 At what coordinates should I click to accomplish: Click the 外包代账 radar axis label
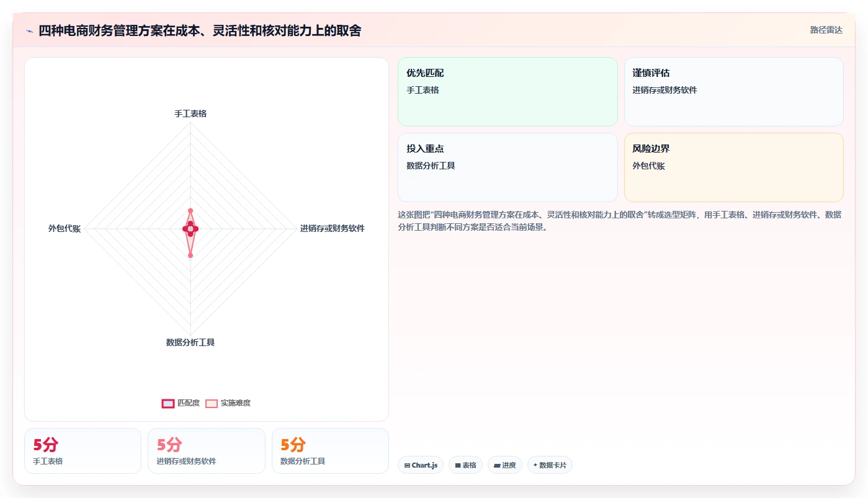(65, 228)
